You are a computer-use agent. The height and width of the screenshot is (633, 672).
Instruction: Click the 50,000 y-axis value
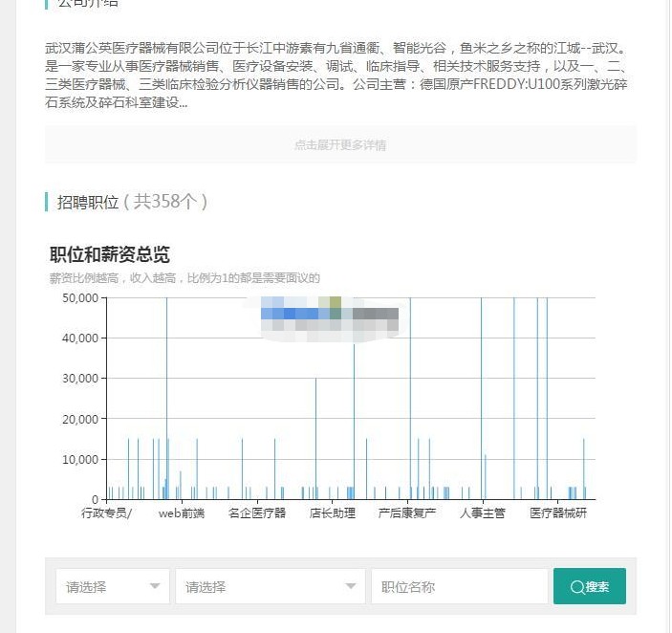[x=80, y=298]
